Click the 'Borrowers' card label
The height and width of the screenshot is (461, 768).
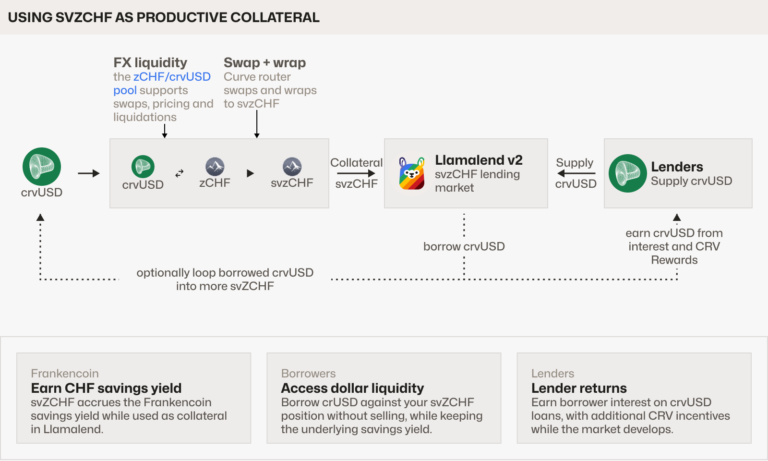click(x=308, y=373)
